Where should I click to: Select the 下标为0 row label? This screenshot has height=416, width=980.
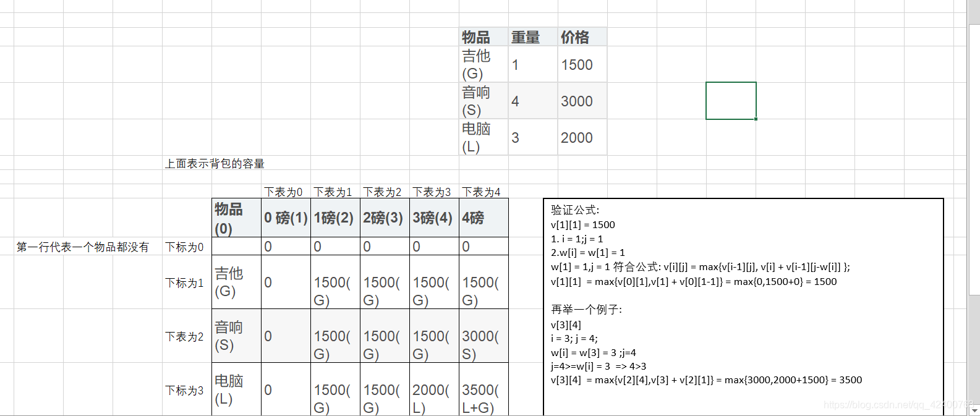point(184,247)
